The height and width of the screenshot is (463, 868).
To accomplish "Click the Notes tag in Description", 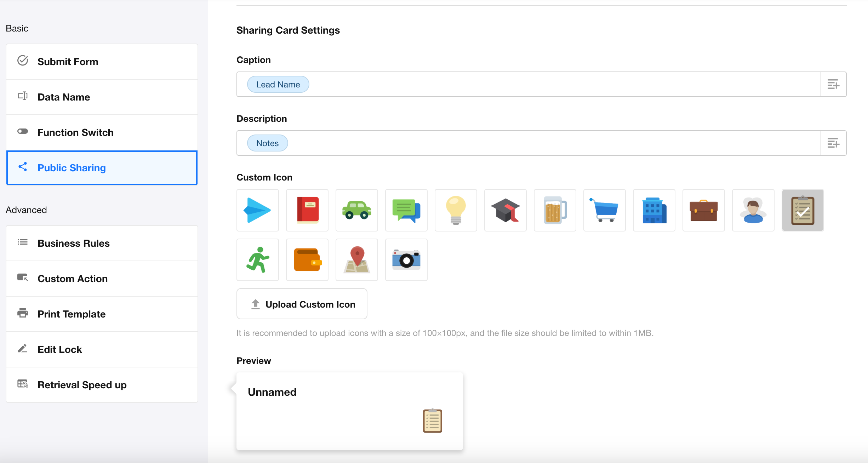I will click(x=267, y=143).
